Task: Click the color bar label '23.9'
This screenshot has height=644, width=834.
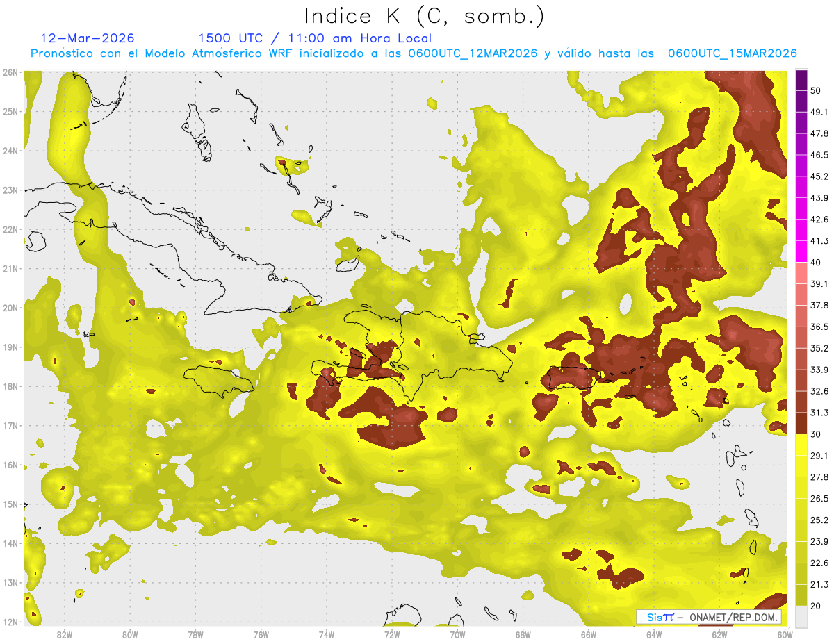Action: (819, 542)
